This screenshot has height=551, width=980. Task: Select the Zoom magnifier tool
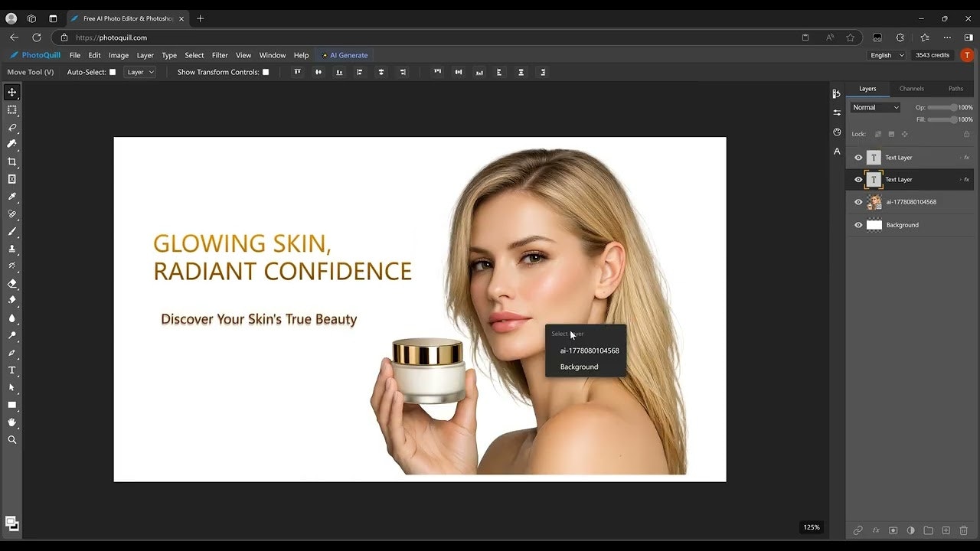[11, 440]
